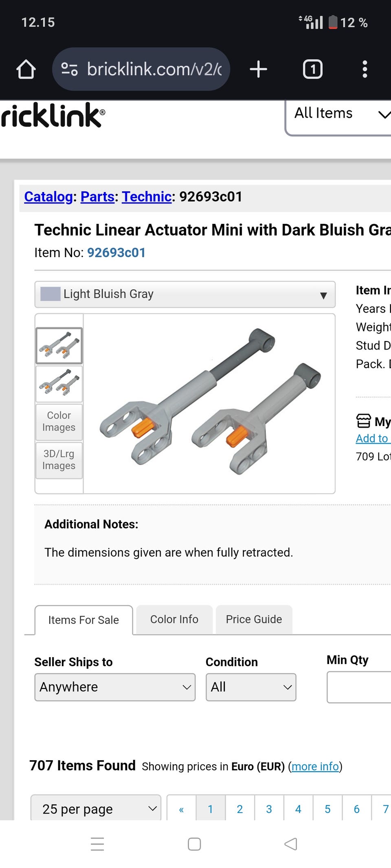The image size is (391, 868).
Task: Switch to the Price Guide tab
Action: [x=254, y=619]
